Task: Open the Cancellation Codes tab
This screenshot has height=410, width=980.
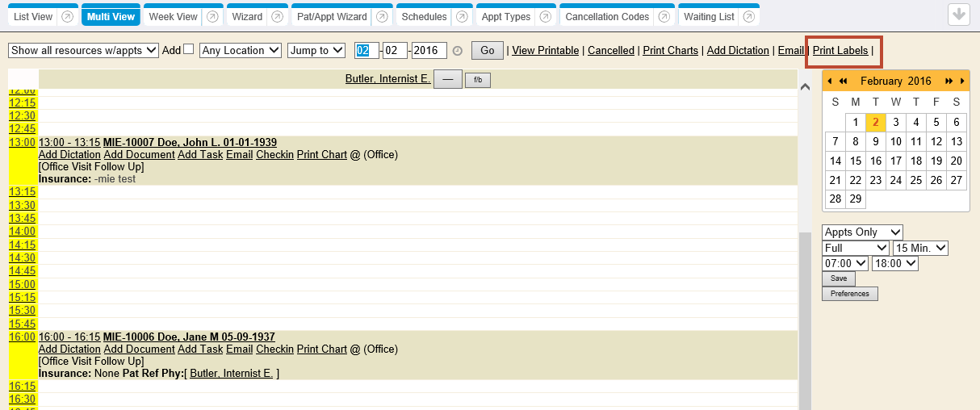Action: point(606,17)
